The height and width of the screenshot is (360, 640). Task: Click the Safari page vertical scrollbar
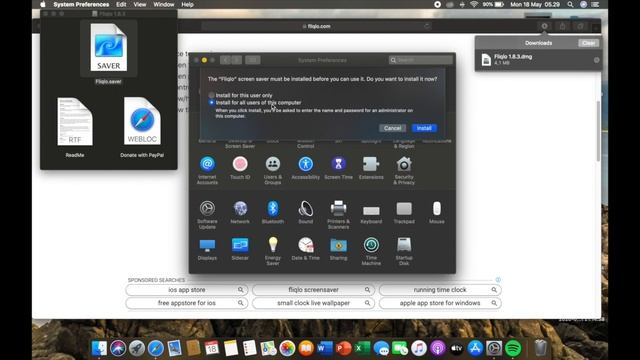(598, 131)
